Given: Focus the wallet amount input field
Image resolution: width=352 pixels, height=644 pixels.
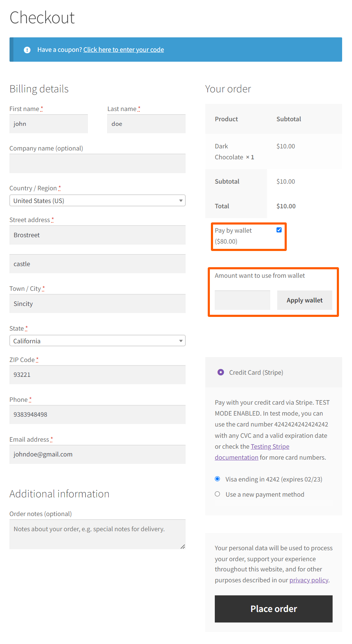Looking at the screenshot, I should click(242, 300).
